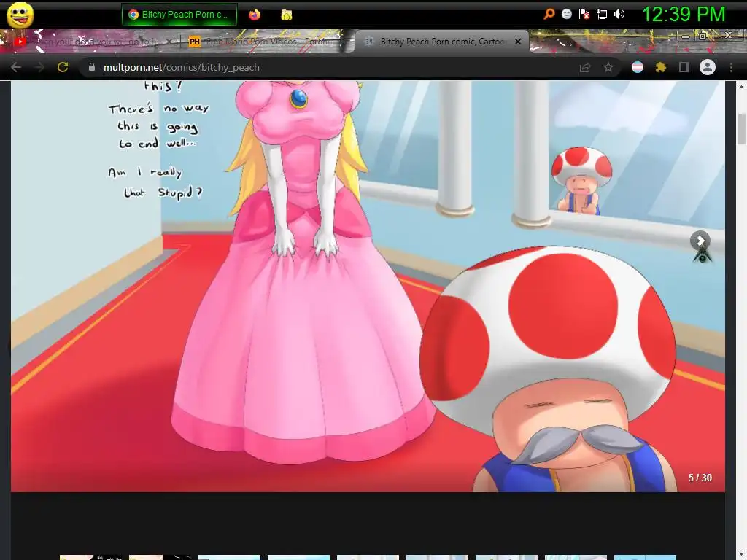The width and height of the screenshot is (747, 560).
Task: Open the smiley face start menu icon
Action: (20, 15)
